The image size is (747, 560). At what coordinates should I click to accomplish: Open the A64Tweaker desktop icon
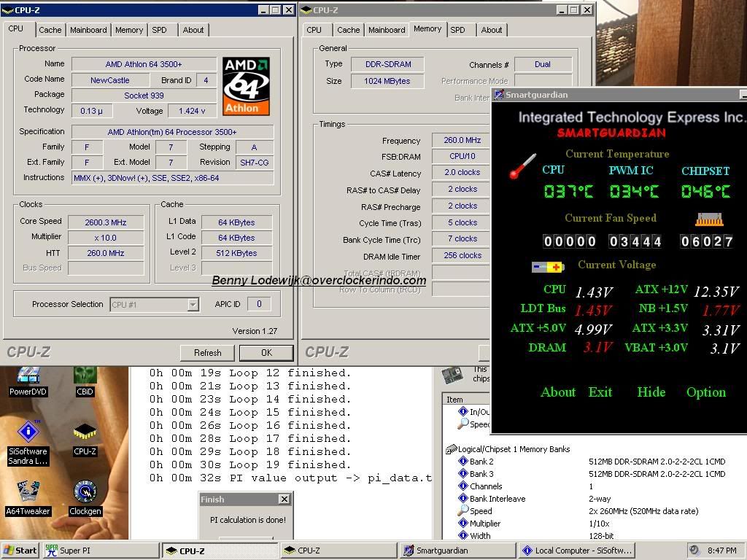click(28, 499)
